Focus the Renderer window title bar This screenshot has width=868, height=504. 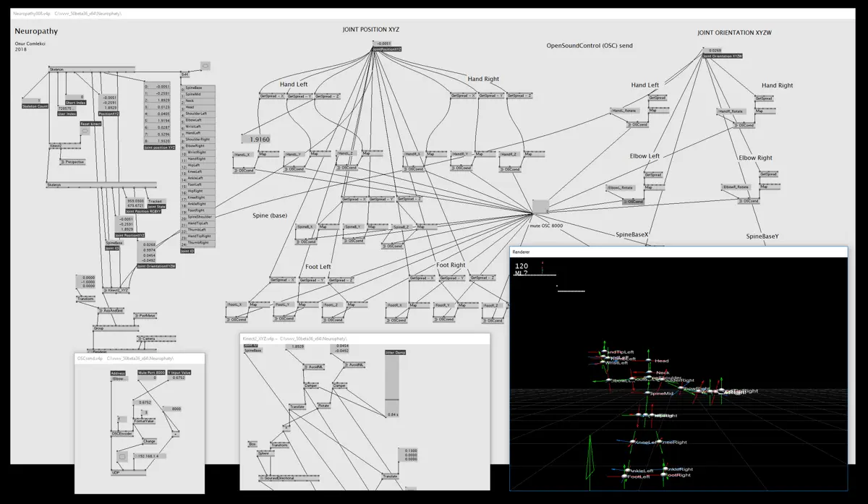(x=678, y=251)
